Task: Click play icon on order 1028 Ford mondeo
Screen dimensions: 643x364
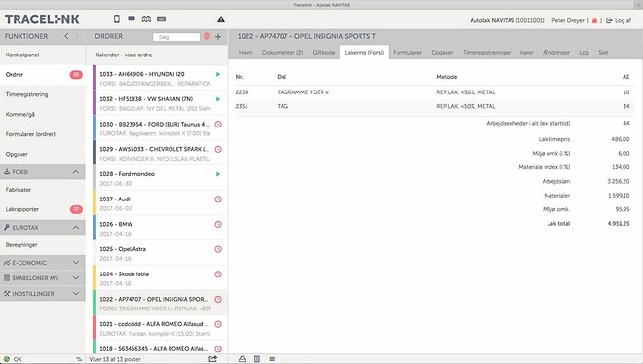Action: coord(218,174)
